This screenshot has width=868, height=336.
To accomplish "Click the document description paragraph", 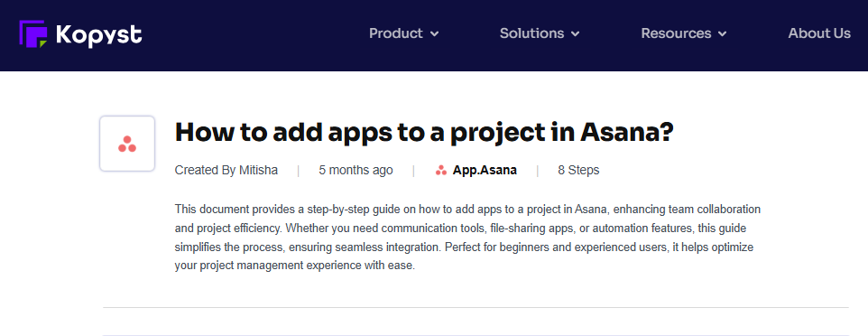I will (x=467, y=238).
